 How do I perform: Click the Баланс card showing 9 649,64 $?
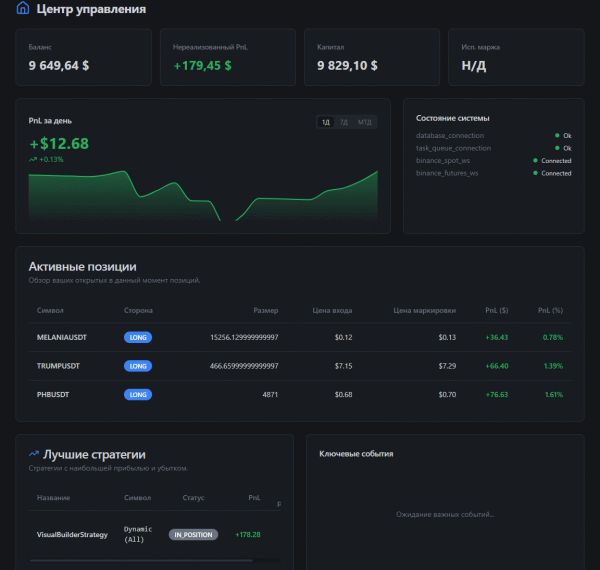[83, 57]
